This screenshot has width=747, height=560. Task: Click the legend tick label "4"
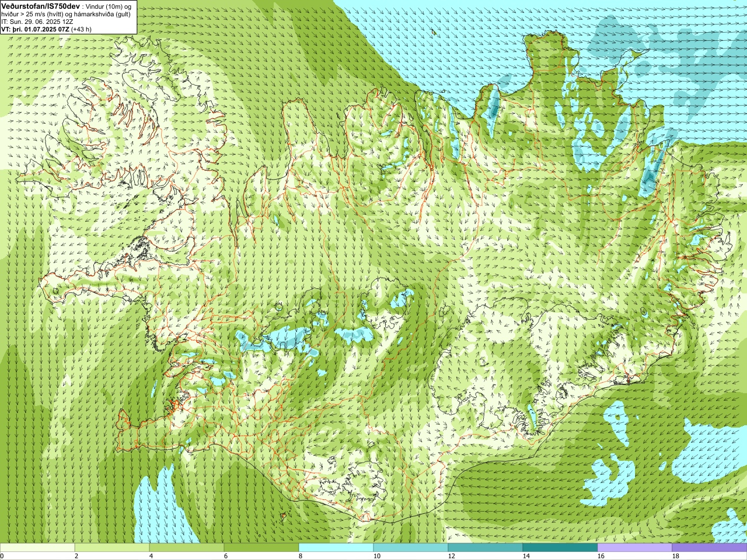(x=151, y=556)
